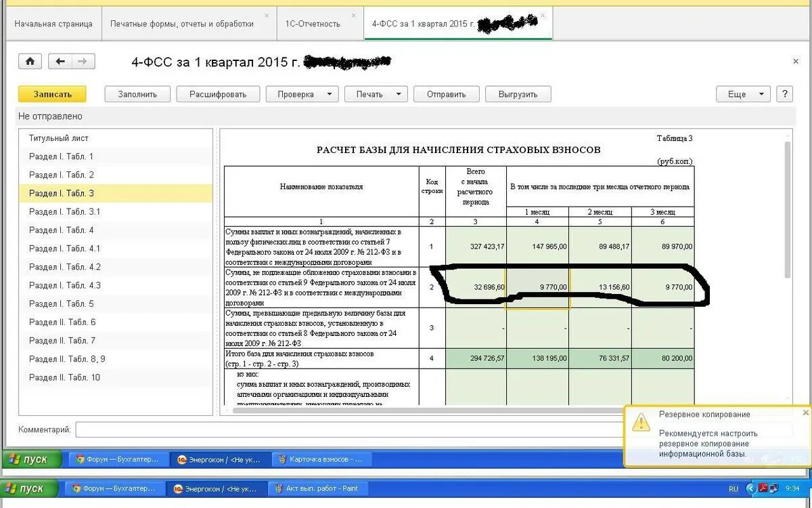Select cell with value 89 488,17
The image size is (812, 508).
pos(600,247)
